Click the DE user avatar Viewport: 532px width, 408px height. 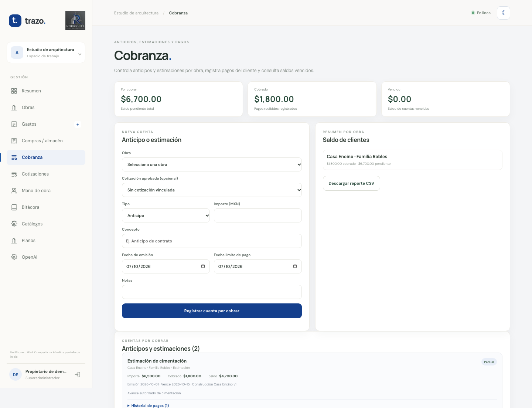pos(16,375)
